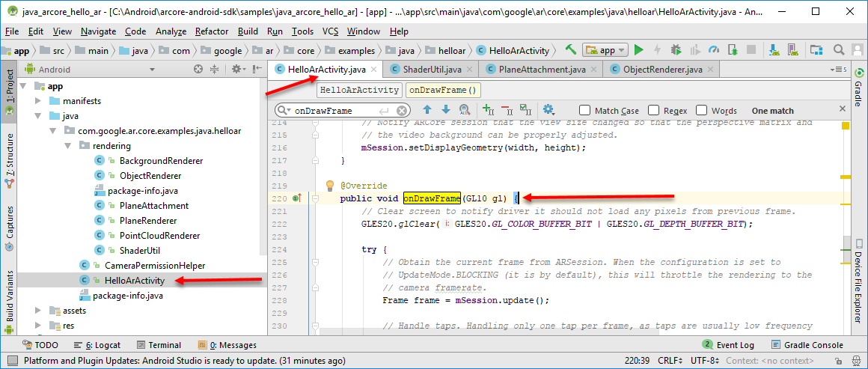Viewport: 868px width, 369px height.
Task: Attach debugger to Android process icon
Action: click(733, 50)
